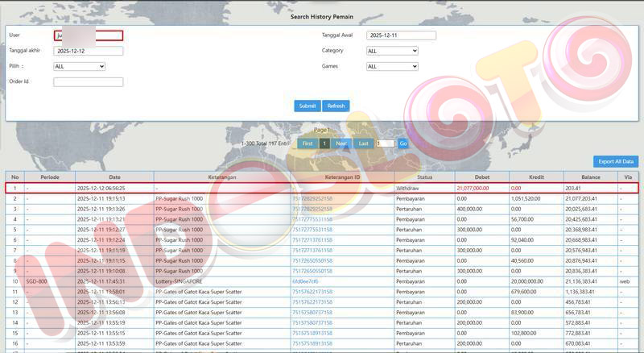
Task: Jump to the Last page
Action: tap(364, 143)
